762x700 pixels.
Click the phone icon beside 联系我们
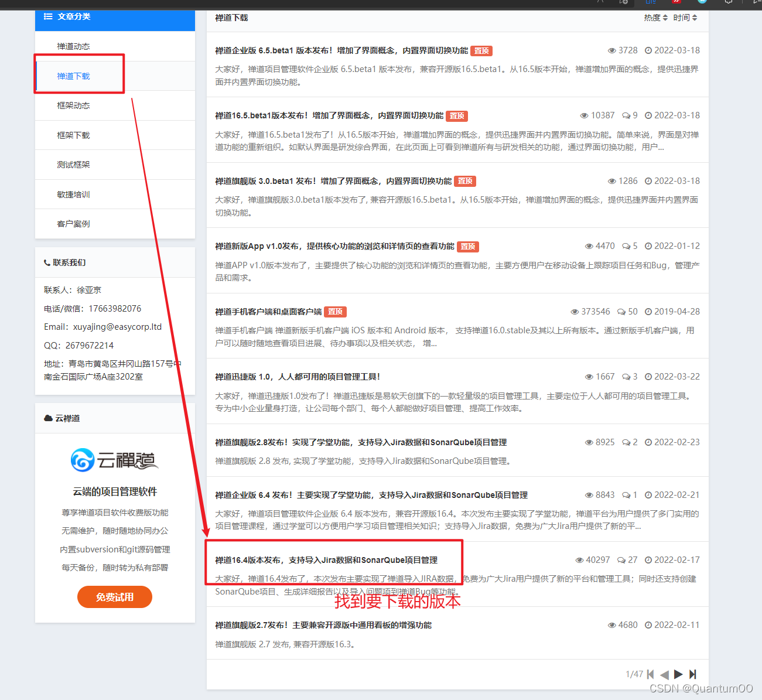(x=46, y=262)
